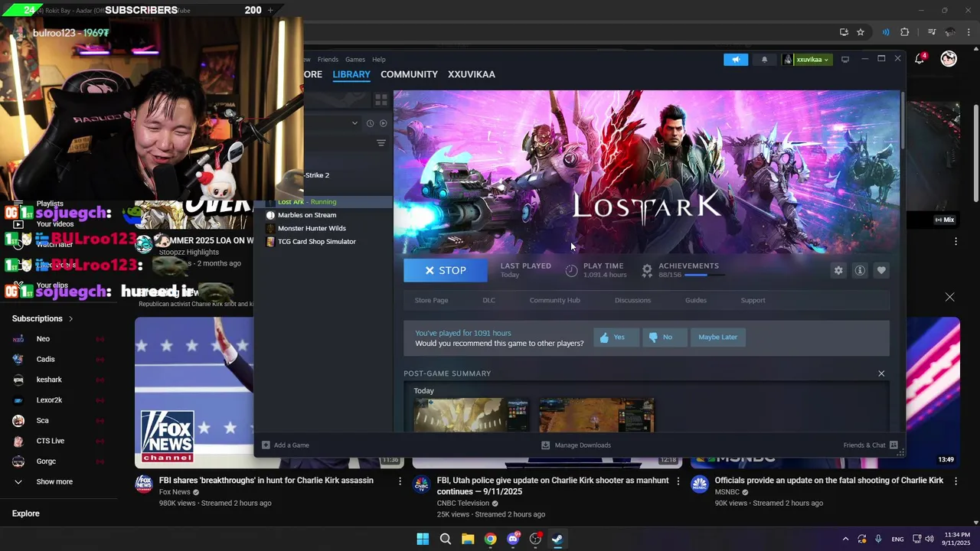The height and width of the screenshot is (551, 980).
Task: Open Steam library filter options icon
Action: pyautogui.click(x=381, y=143)
